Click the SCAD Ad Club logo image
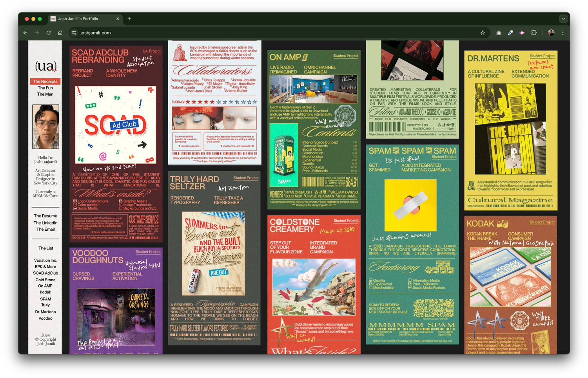 tap(116, 125)
